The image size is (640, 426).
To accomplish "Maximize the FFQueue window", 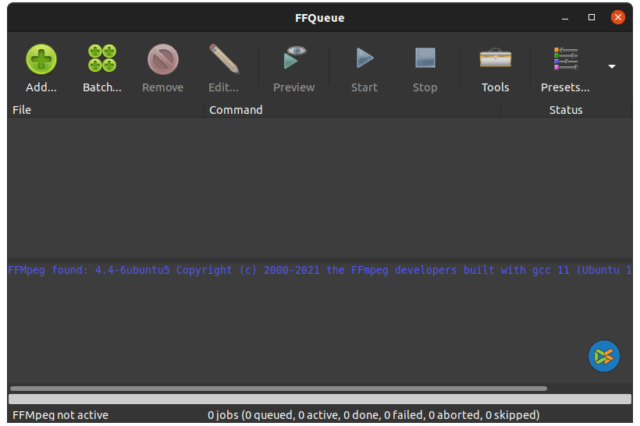I will click(x=591, y=17).
